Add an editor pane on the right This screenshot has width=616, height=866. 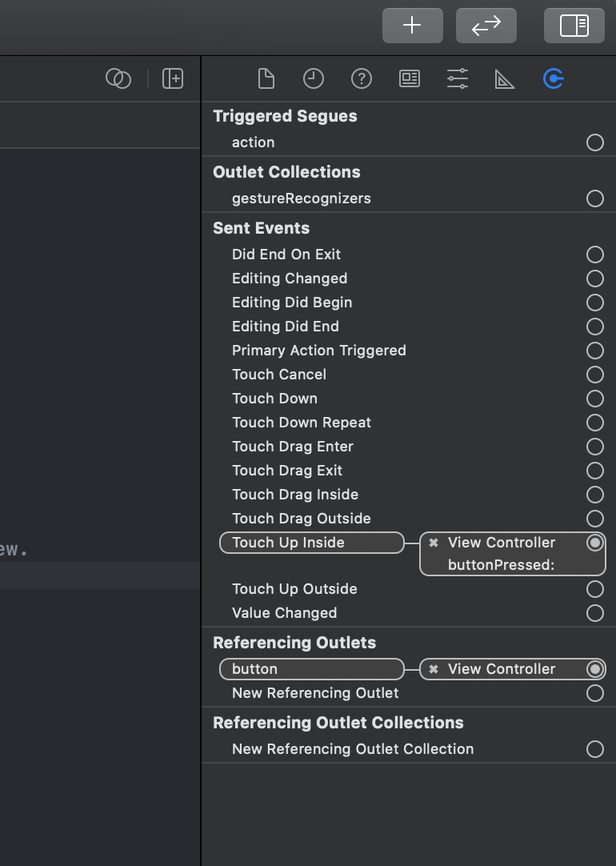(173, 78)
